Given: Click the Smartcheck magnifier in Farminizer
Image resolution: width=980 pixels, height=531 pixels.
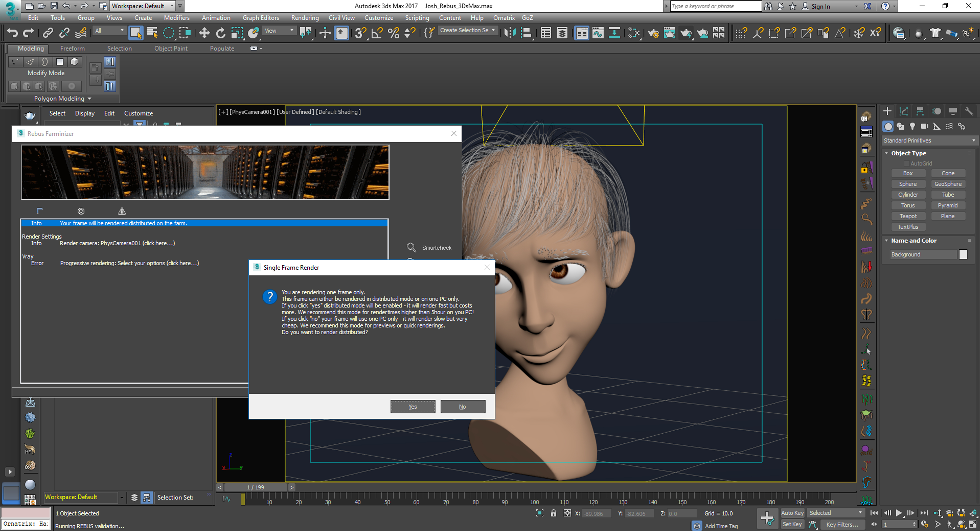Looking at the screenshot, I should point(411,248).
